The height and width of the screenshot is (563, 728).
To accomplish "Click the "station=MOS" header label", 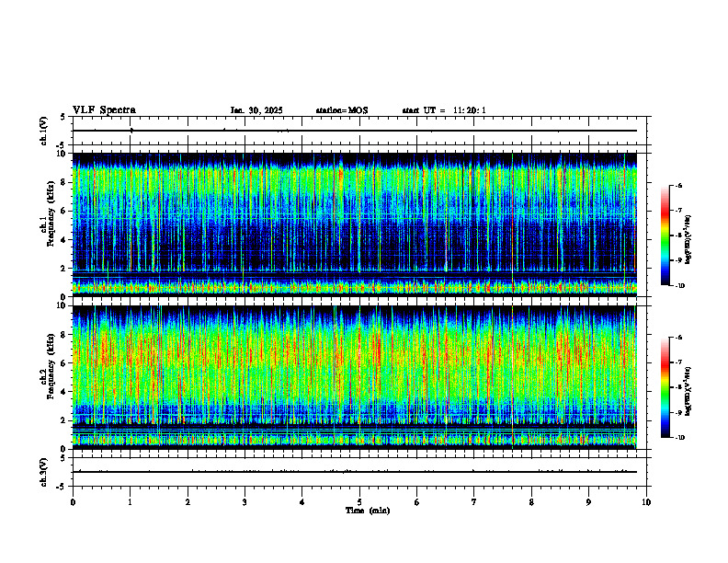I will [342, 110].
